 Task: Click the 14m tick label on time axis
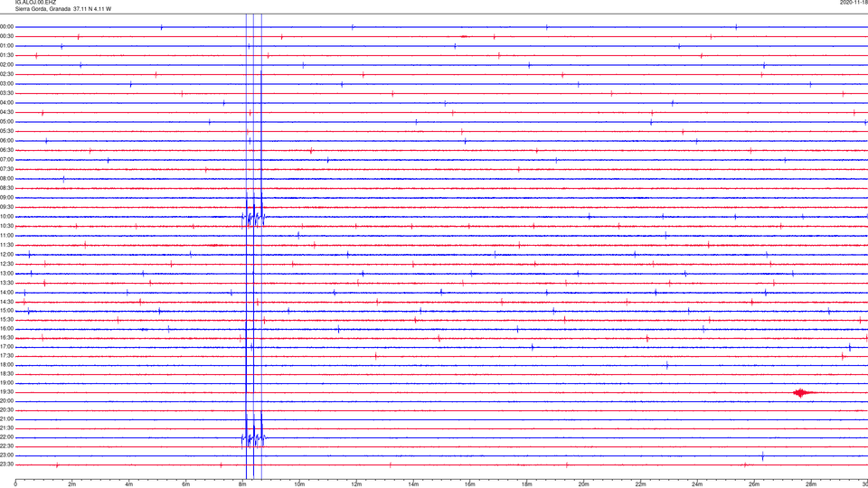pyautogui.click(x=413, y=484)
